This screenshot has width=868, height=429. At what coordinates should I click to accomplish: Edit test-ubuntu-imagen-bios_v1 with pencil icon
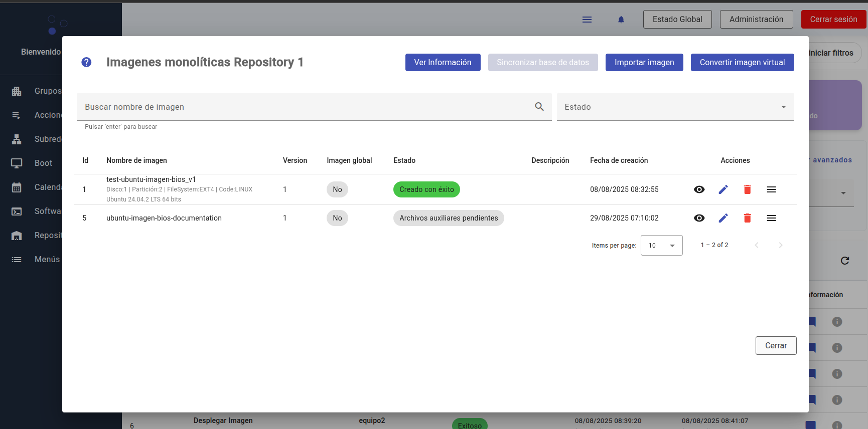(723, 189)
